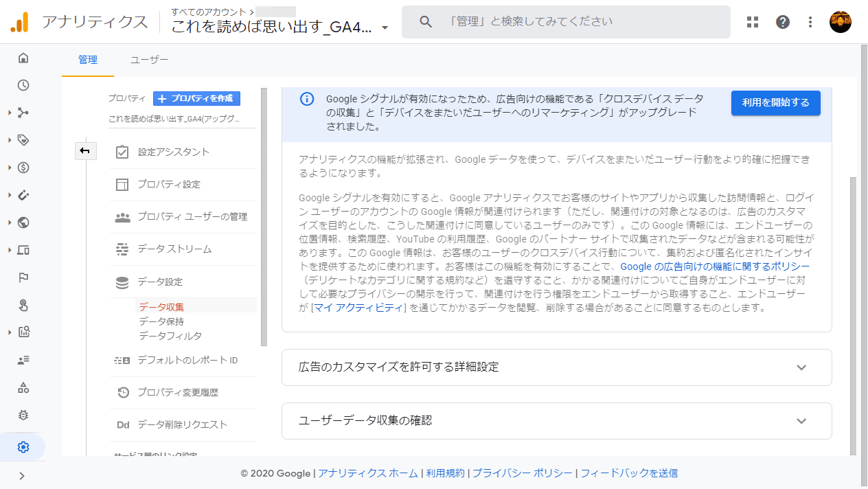
Task: Open the Tech devices icon
Action: [23, 250]
